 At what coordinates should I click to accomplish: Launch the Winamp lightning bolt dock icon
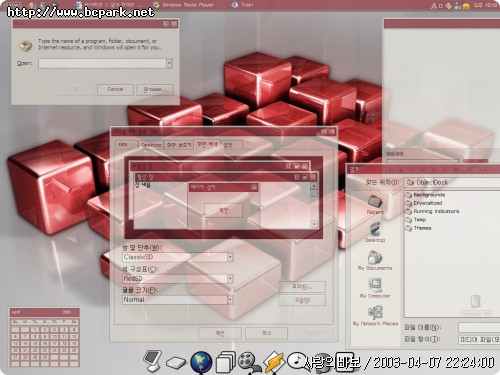pyautogui.click(x=274, y=362)
